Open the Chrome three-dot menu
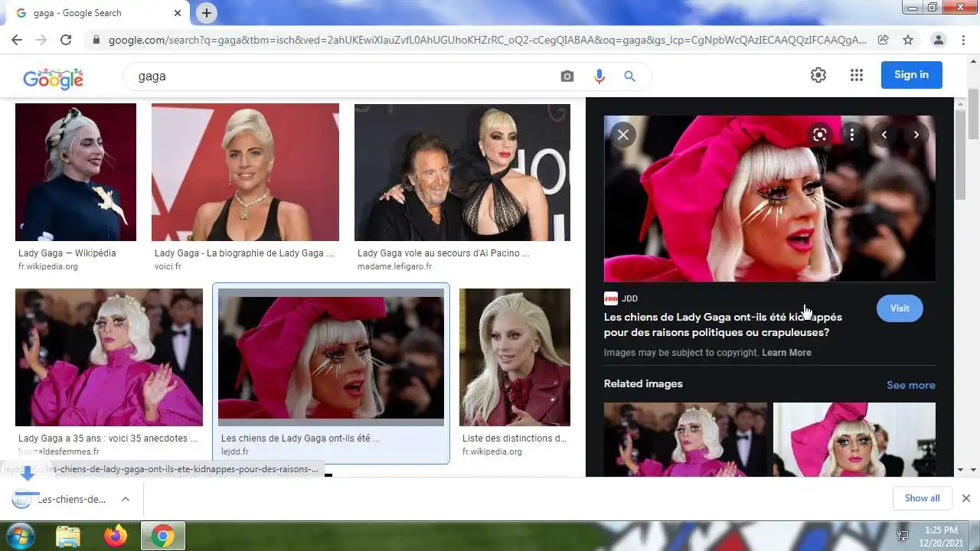The width and height of the screenshot is (980, 551). pos(963,40)
